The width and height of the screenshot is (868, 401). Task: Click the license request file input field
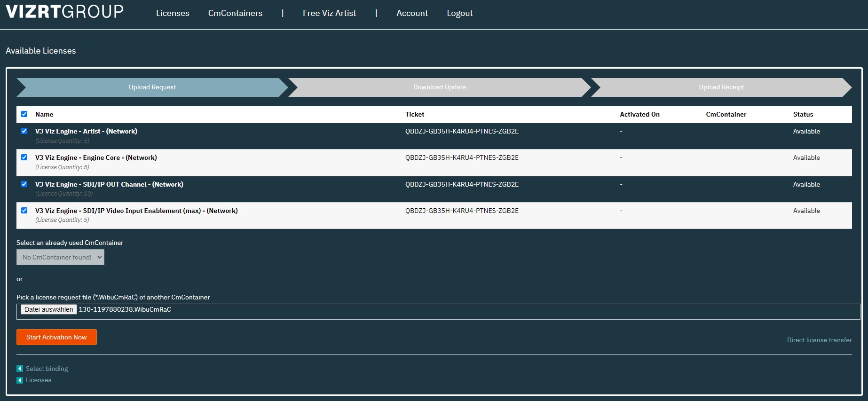coord(438,312)
